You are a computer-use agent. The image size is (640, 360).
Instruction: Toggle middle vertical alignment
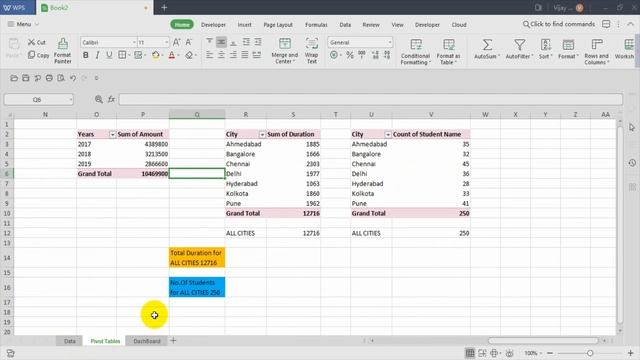pos(221,42)
